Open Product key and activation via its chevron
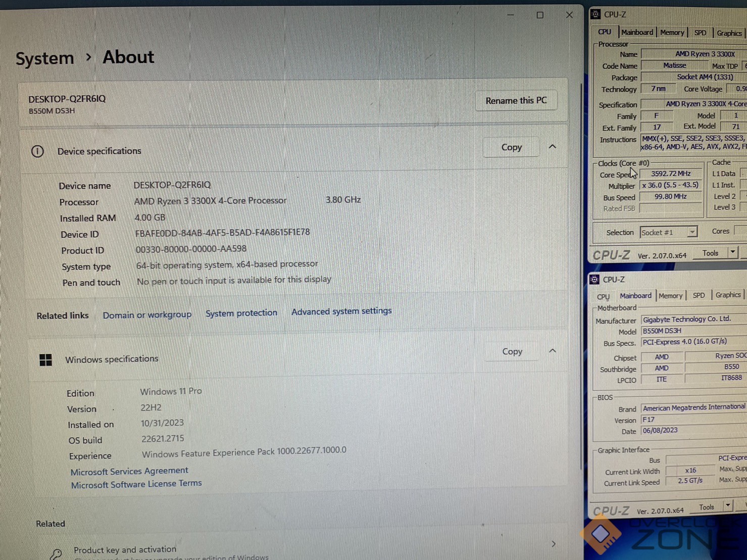This screenshot has height=560, width=747. (x=554, y=544)
